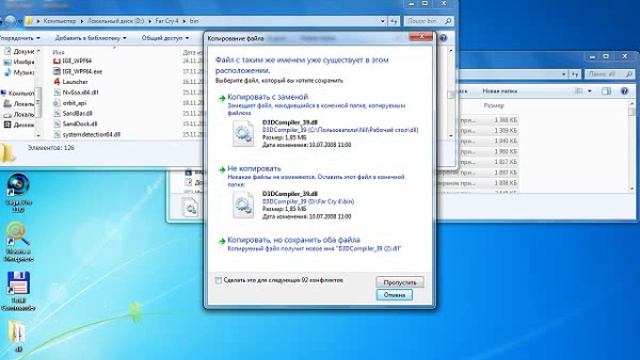The image size is (640, 360).
Task: Select SandDock.dll file
Action: (80, 124)
